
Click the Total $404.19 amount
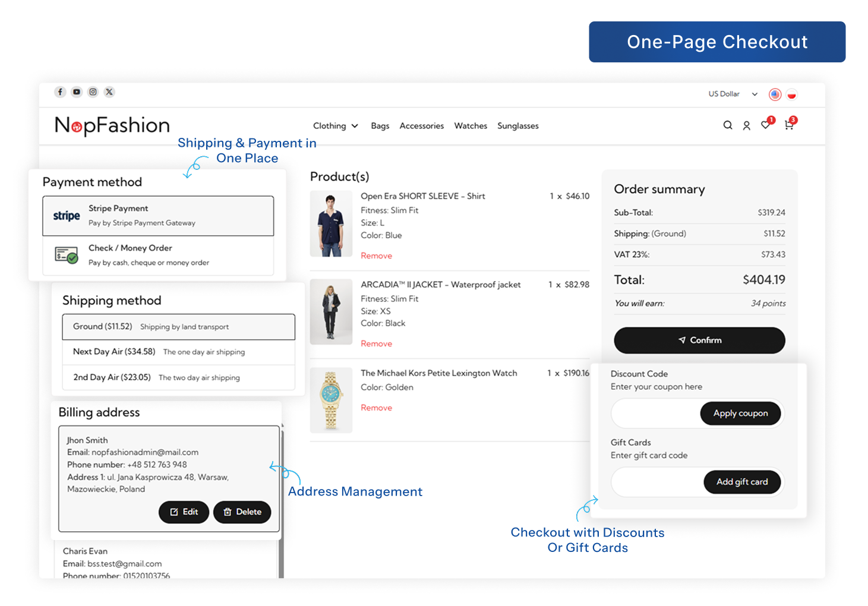[764, 280]
